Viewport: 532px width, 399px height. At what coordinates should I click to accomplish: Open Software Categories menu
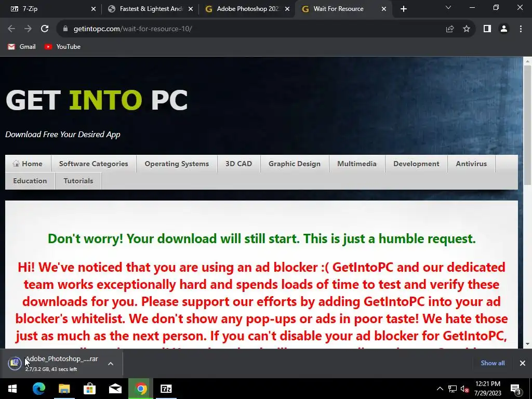pos(94,164)
